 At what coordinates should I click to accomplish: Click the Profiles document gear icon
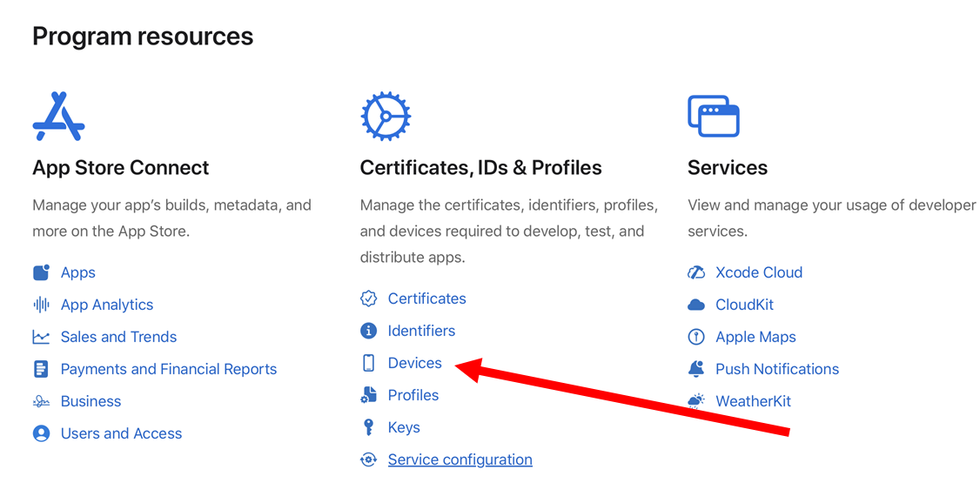point(369,395)
